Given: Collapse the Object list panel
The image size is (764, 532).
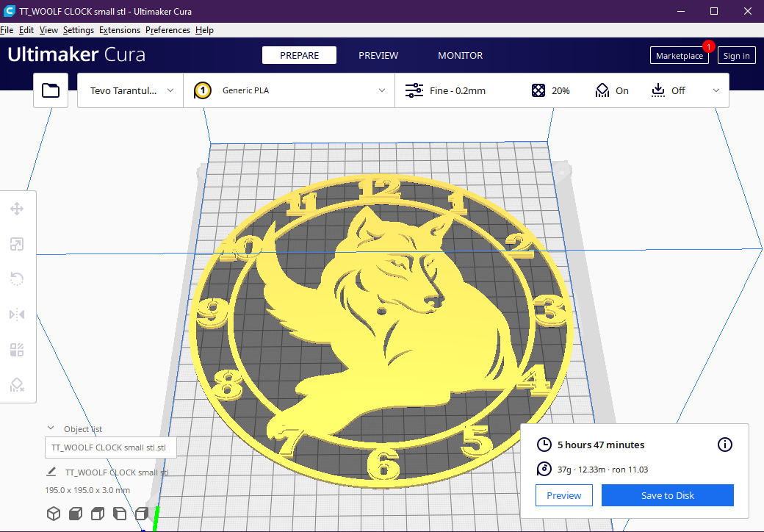Looking at the screenshot, I should pos(50,428).
